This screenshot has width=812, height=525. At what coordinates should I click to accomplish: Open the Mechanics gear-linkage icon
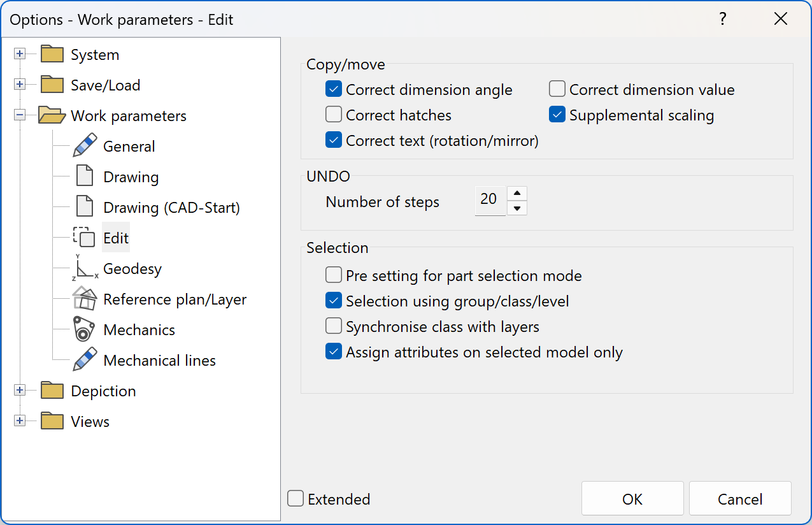[83, 329]
